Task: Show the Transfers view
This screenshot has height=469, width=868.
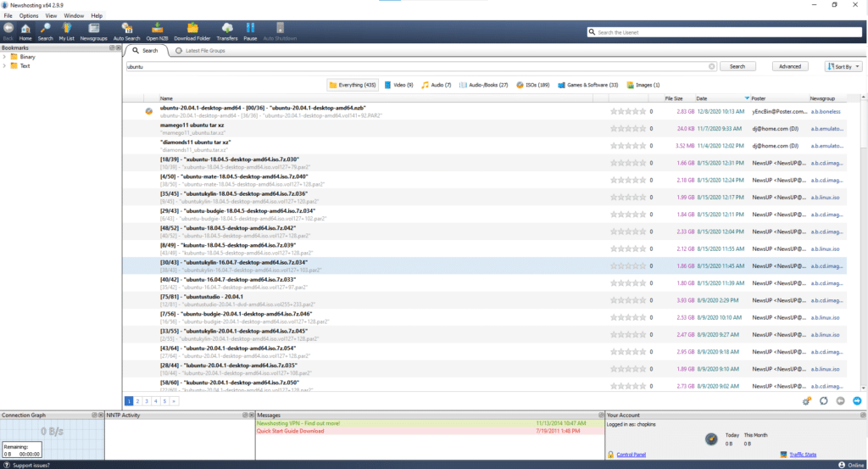Action: click(x=227, y=31)
